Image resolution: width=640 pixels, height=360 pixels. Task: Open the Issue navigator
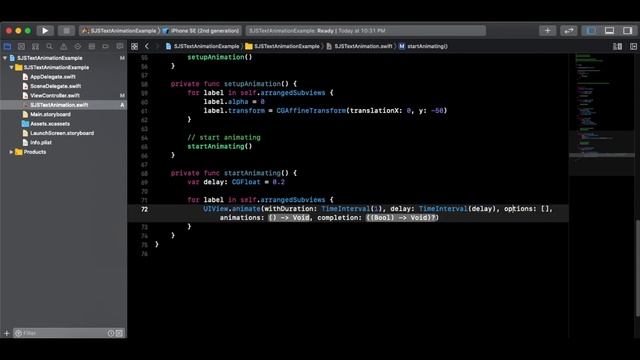point(63,47)
